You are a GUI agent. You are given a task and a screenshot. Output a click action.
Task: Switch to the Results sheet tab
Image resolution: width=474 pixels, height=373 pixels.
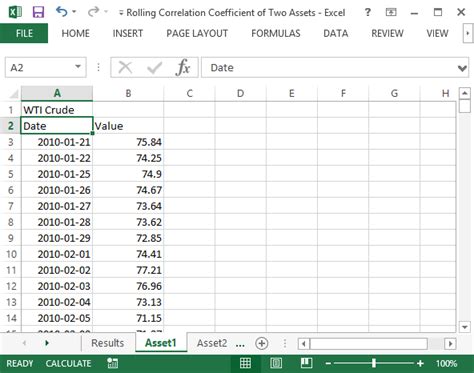point(108,343)
